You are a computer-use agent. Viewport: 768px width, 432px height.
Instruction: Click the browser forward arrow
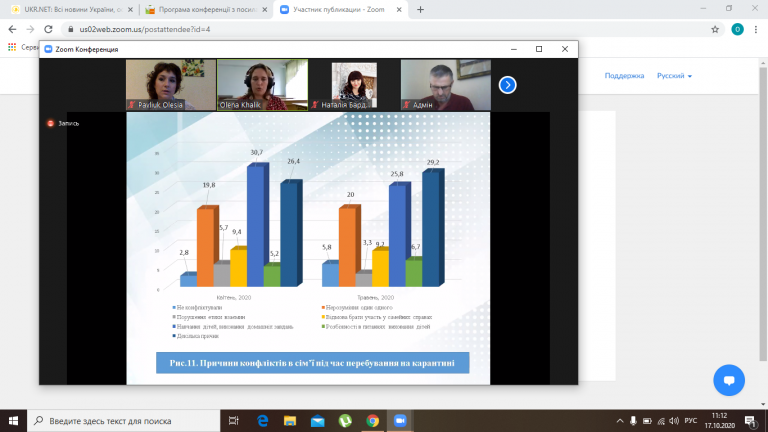pyautogui.click(x=30, y=29)
